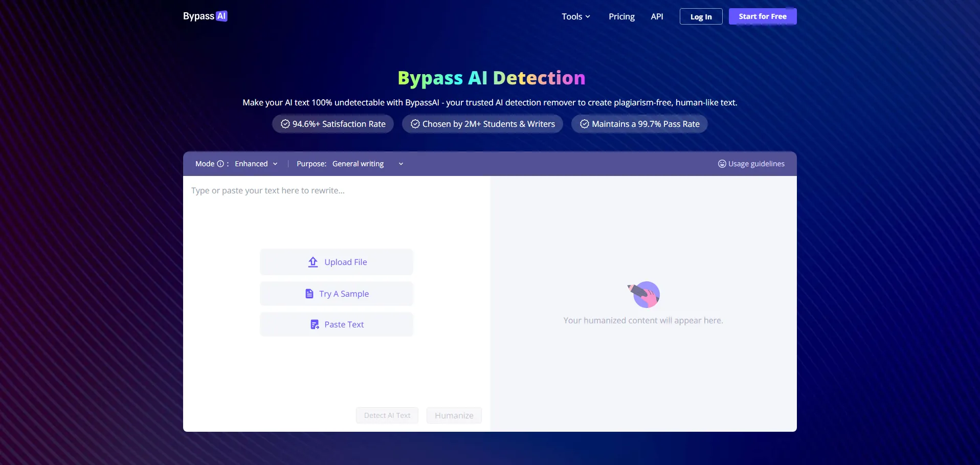This screenshot has height=465, width=980.
Task: Click the upload arrow icon
Action: click(x=313, y=262)
